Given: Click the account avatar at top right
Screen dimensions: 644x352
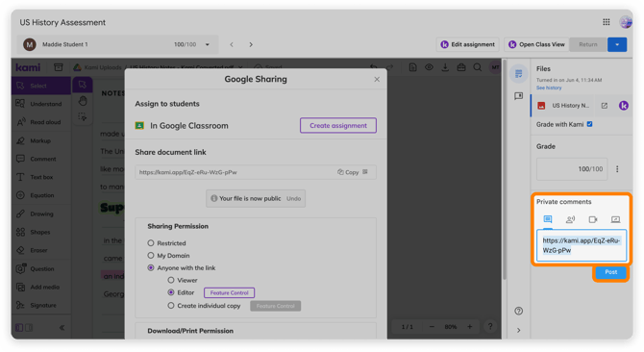Looking at the screenshot, I should (626, 22).
